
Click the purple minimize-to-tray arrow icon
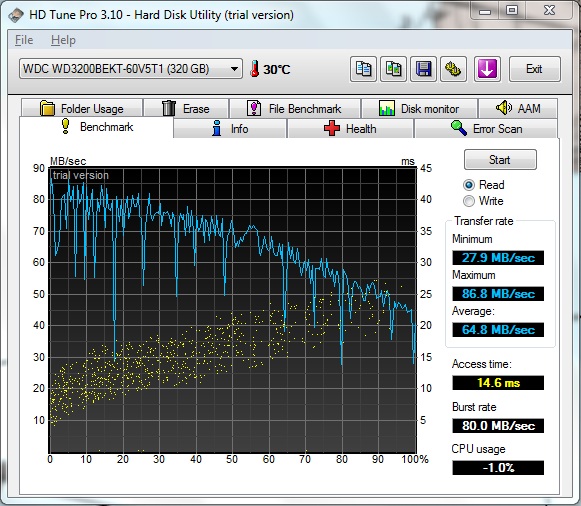tap(487, 69)
